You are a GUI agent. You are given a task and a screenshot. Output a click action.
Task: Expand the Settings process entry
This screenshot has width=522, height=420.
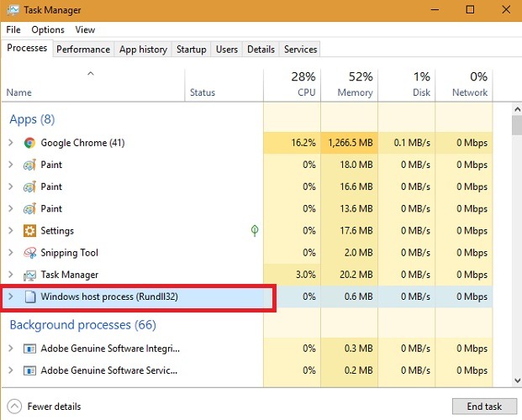click(11, 230)
